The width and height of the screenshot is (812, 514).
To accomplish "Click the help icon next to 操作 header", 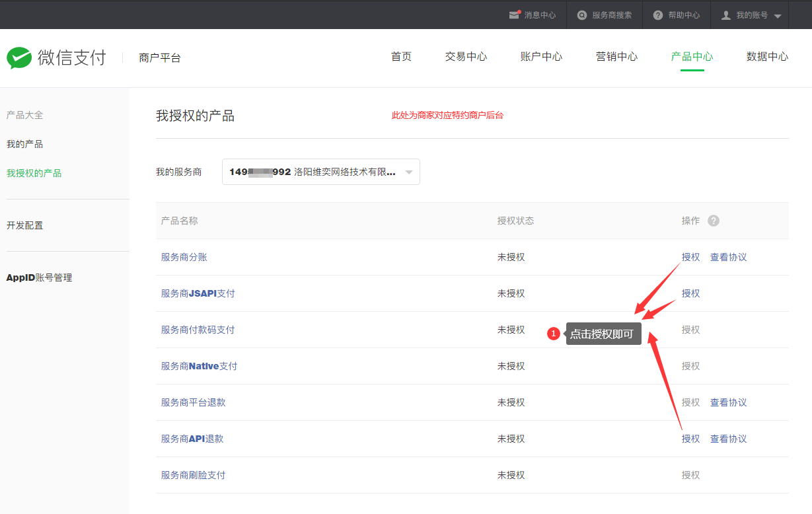I will click(714, 221).
